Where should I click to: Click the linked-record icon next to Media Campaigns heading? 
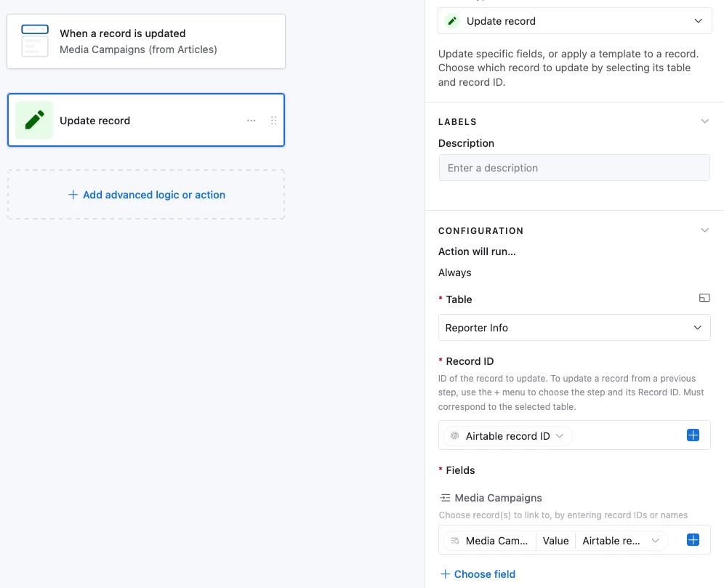point(445,498)
